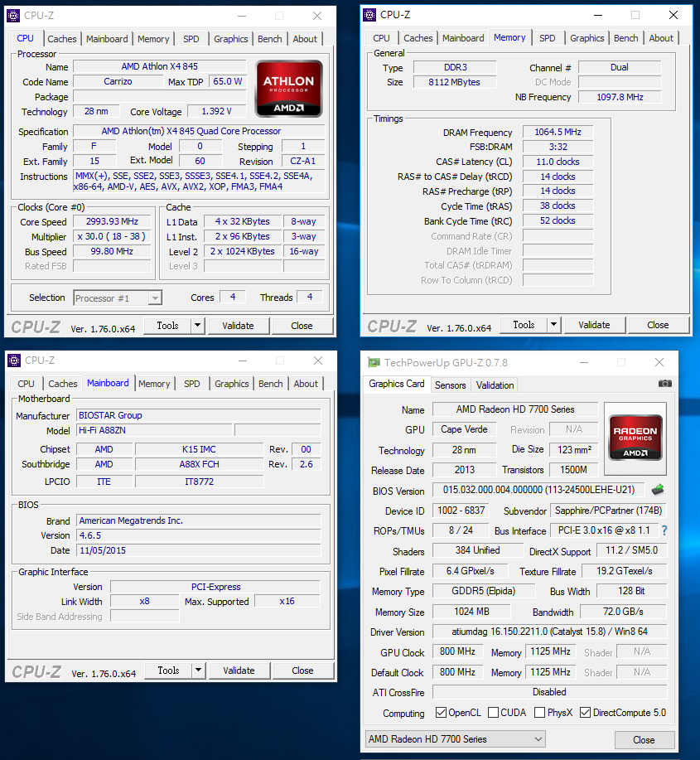700x760 pixels.
Task: Click the Tools button in the Mainboard window
Action: [168, 670]
